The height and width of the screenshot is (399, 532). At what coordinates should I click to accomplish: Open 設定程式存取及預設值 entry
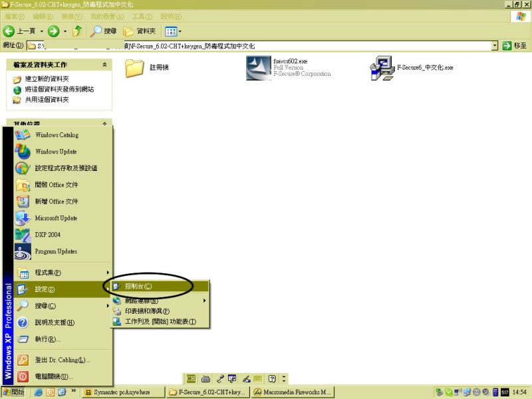tap(63, 168)
